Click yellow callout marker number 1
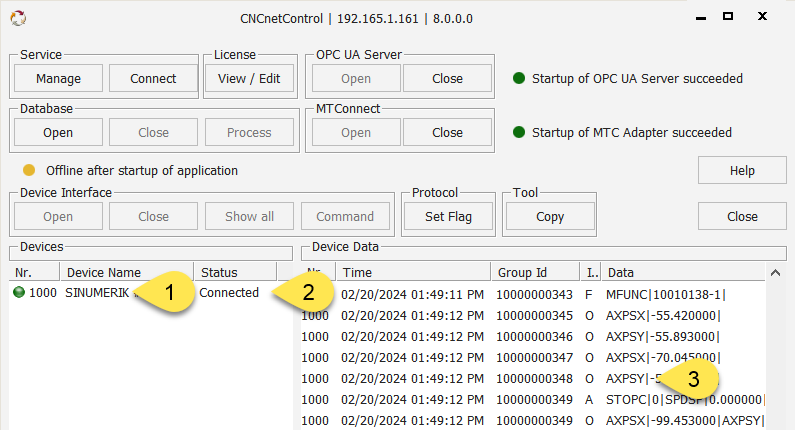795x430 pixels. [168, 293]
